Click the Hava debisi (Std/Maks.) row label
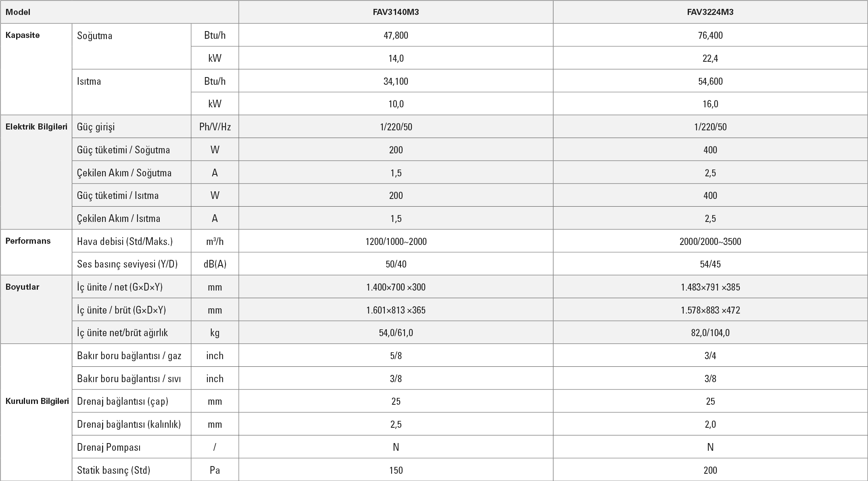The image size is (868, 481). point(125,241)
